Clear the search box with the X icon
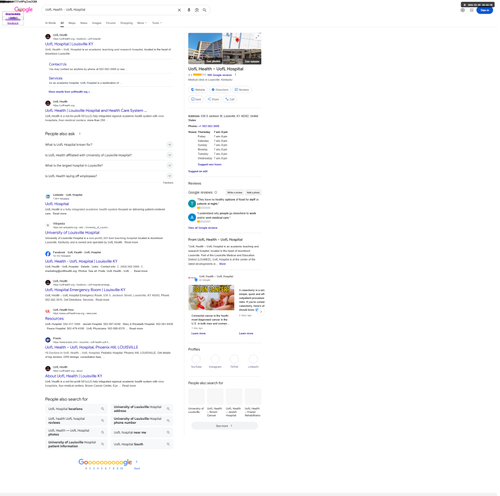This screenshot has height=496, width=500. [179, 10]
